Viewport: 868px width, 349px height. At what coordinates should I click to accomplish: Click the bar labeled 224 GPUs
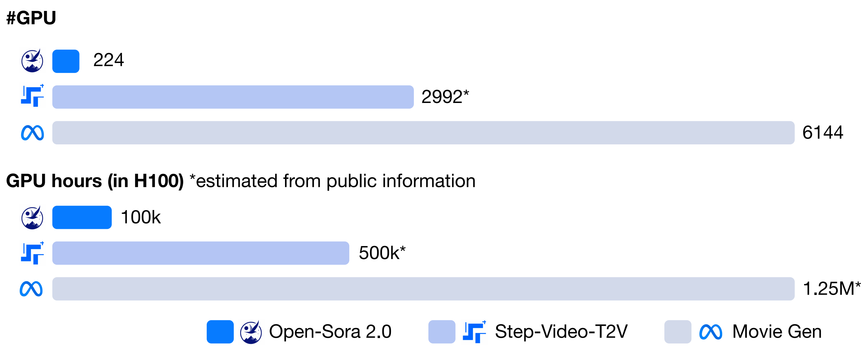pyautogui.click(x=66, y=61)
